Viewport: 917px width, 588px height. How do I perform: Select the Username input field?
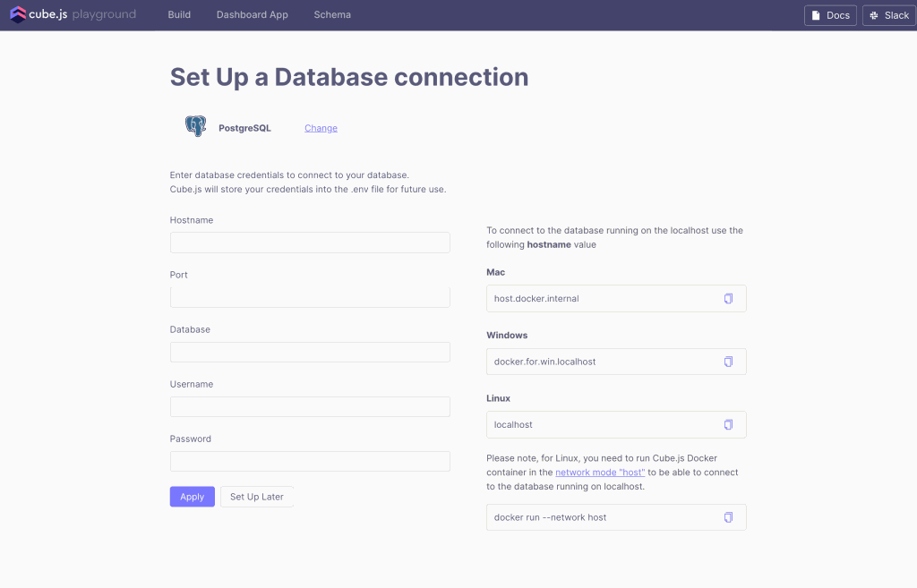coord(310,407)
